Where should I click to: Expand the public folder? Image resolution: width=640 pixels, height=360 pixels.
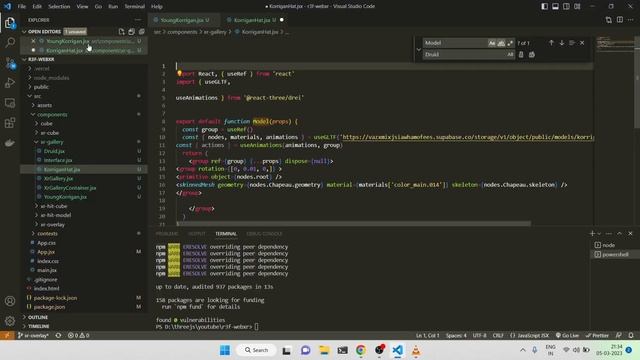(x=41, y=87)
